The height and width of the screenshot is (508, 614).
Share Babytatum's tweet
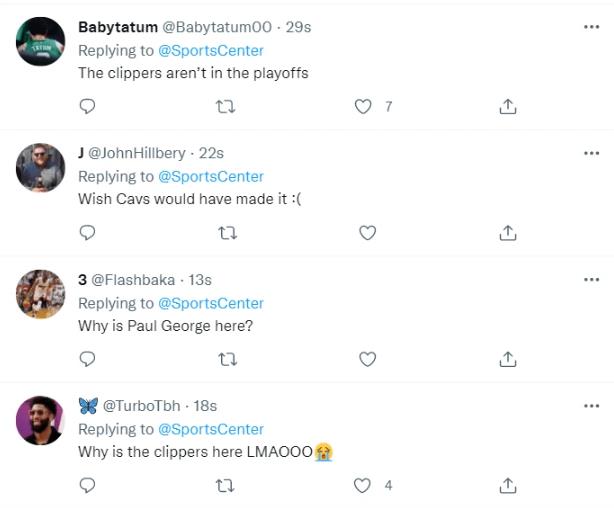[507, 106]
